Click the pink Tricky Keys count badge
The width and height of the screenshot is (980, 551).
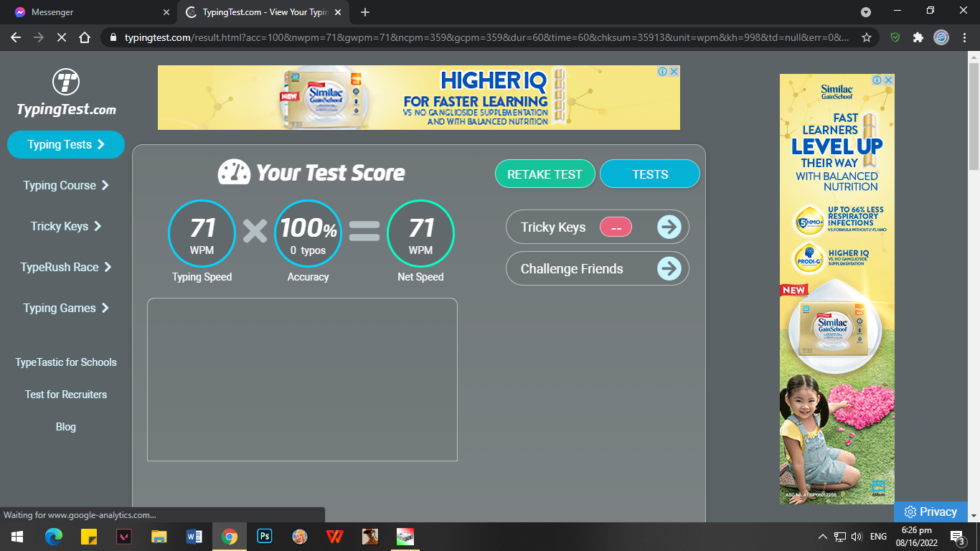point(616,227)
